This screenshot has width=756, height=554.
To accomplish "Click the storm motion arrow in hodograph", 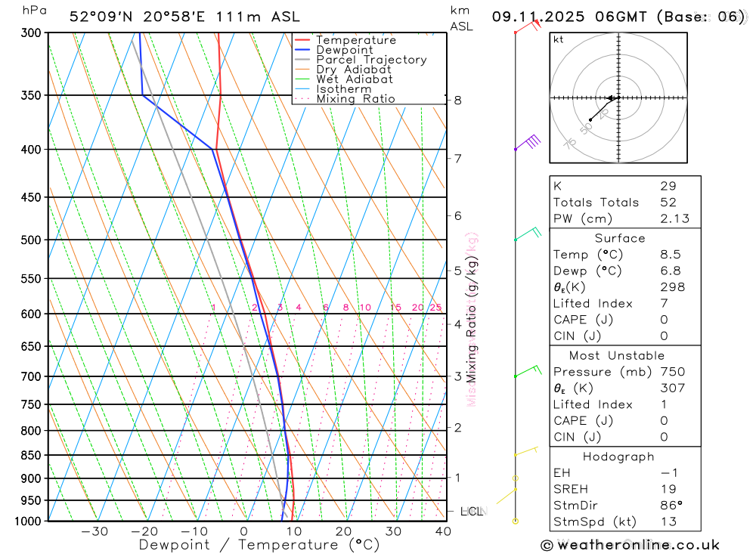I will tap(612, 98).
